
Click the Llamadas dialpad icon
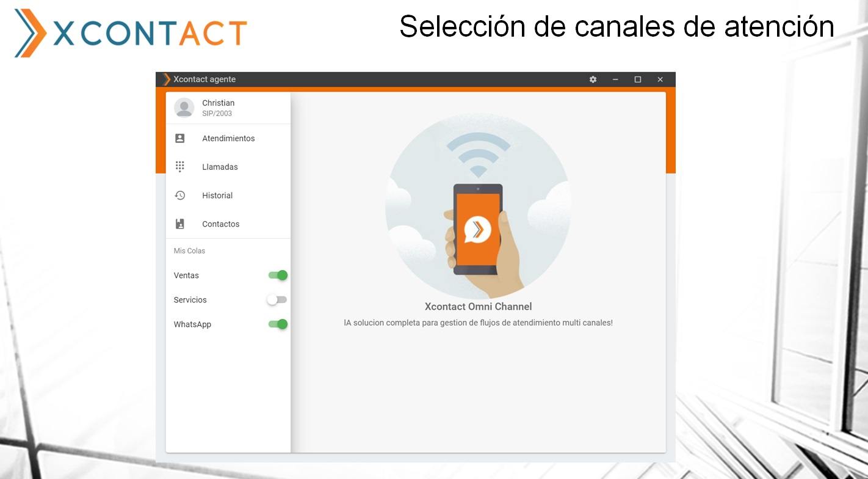pyautogui.click(x=180, y=167)
